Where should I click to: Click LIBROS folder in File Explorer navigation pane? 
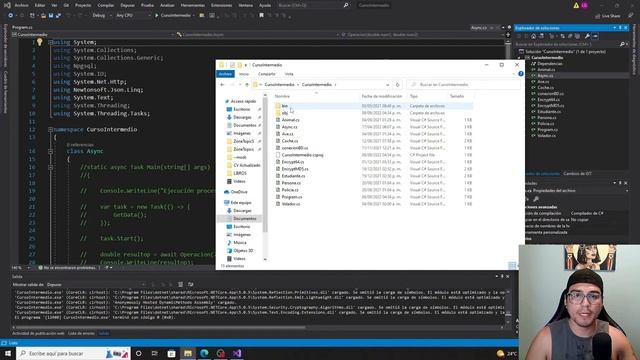pos(240,173)
